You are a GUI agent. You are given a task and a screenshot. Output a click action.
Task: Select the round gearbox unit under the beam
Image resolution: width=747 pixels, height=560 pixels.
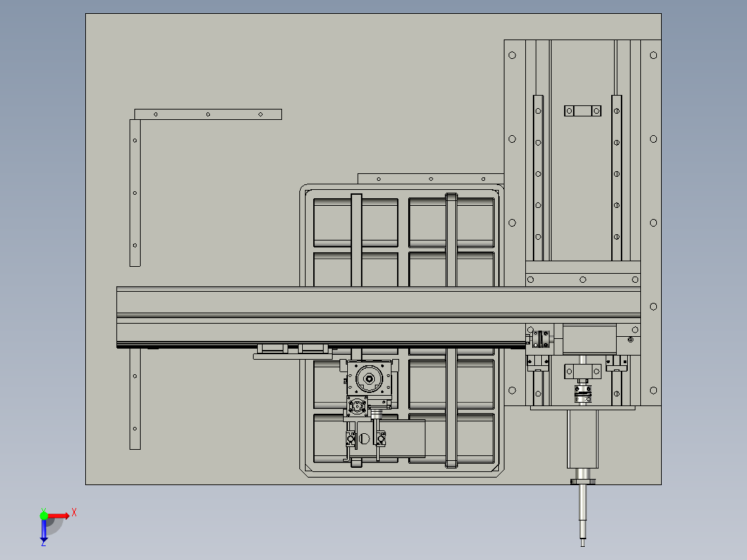pyautogui.click(x=369, y=378)
